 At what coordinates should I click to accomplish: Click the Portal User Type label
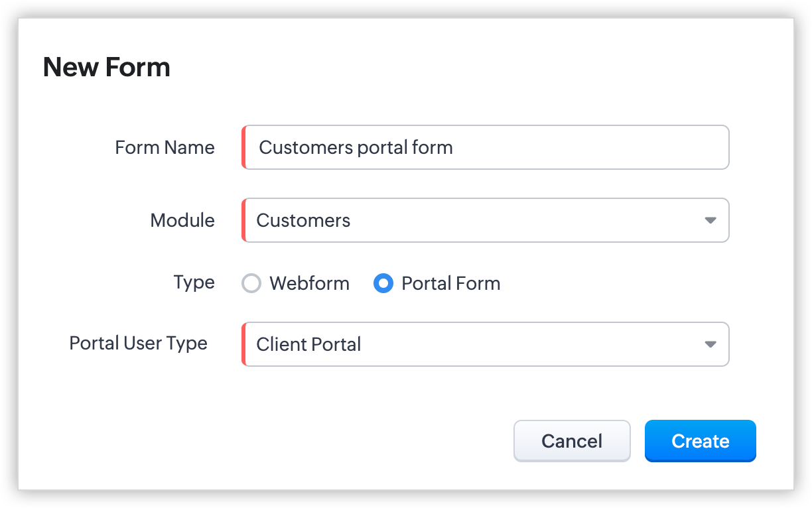(x=138, y=344)
